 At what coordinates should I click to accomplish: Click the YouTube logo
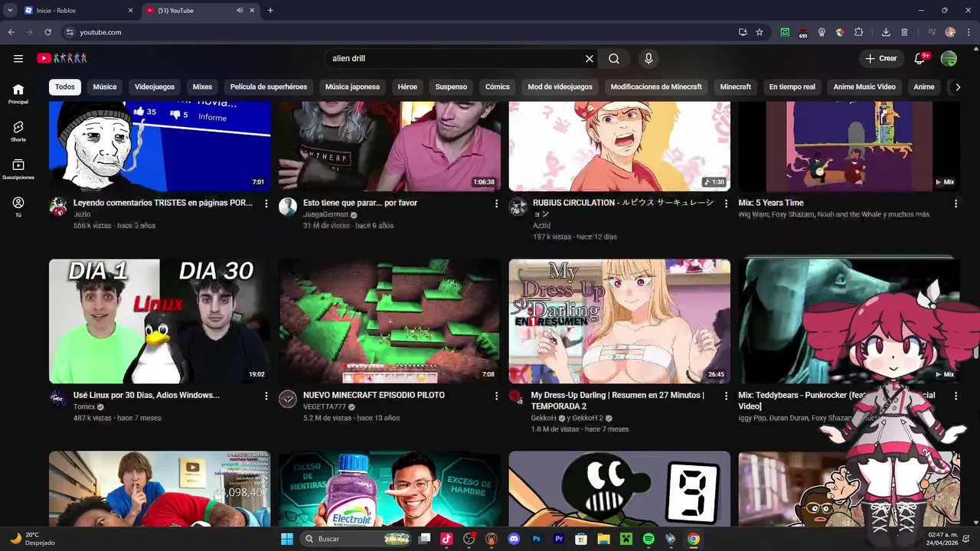coord(62,58)
